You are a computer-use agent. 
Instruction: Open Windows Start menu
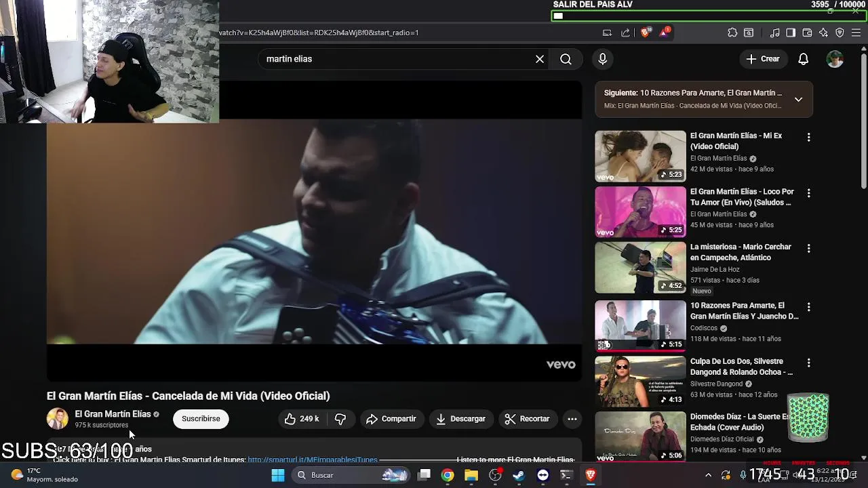[278, 475]
